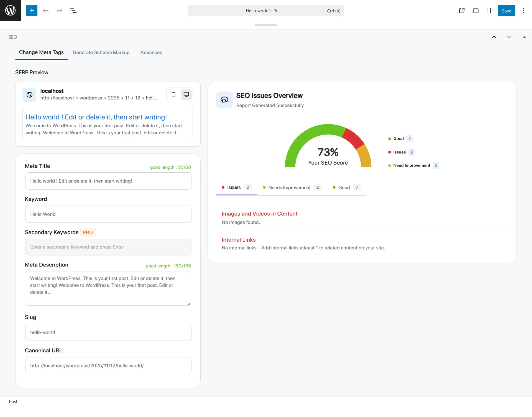
Task: Switch SERP preview to mobile view
Action: click(x=173, y=94)
